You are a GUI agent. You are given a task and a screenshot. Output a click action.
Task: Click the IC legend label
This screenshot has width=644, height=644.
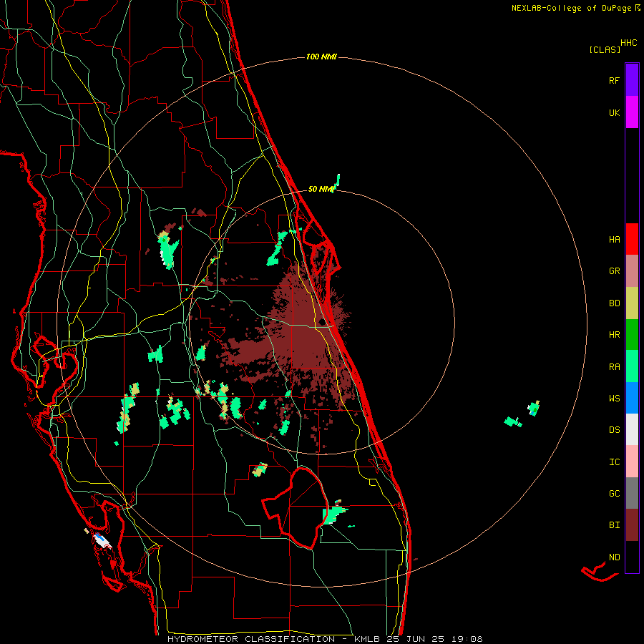tap(614, 462)
